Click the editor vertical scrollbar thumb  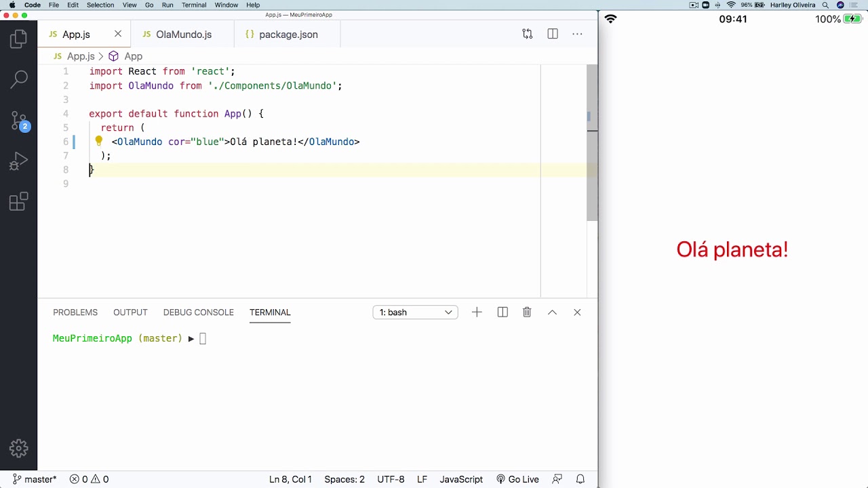[592, 142]
